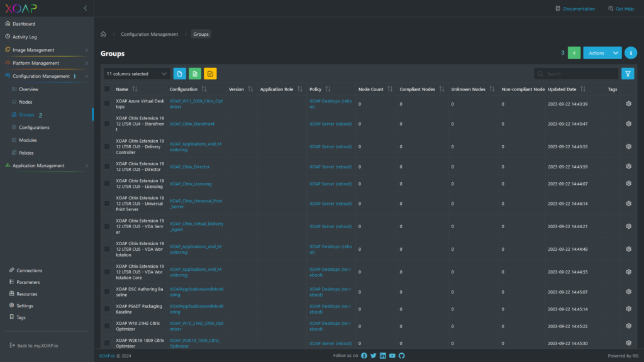Image resolution: width=644 pixels, height=362 pixels.
Task: Open gear menu for XOAP PSADT Packaging Baseline
Action: pos(628,309)
